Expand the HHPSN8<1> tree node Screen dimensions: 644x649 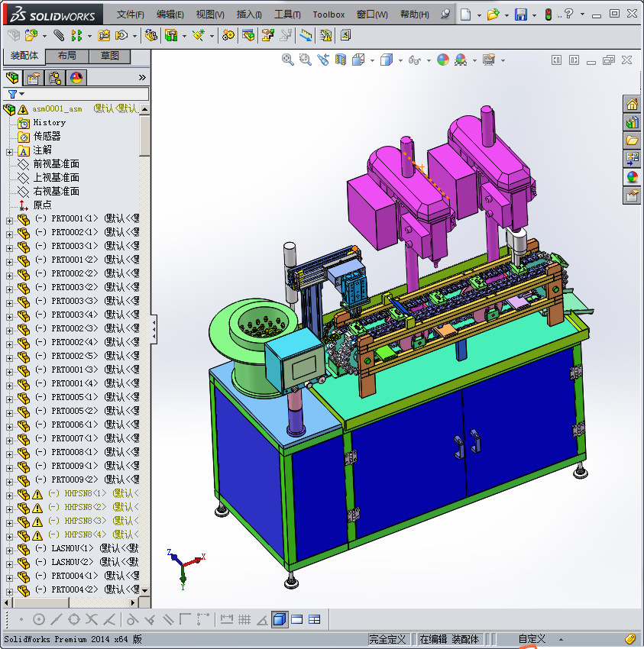pyautogui.click(x=9, y=496)
